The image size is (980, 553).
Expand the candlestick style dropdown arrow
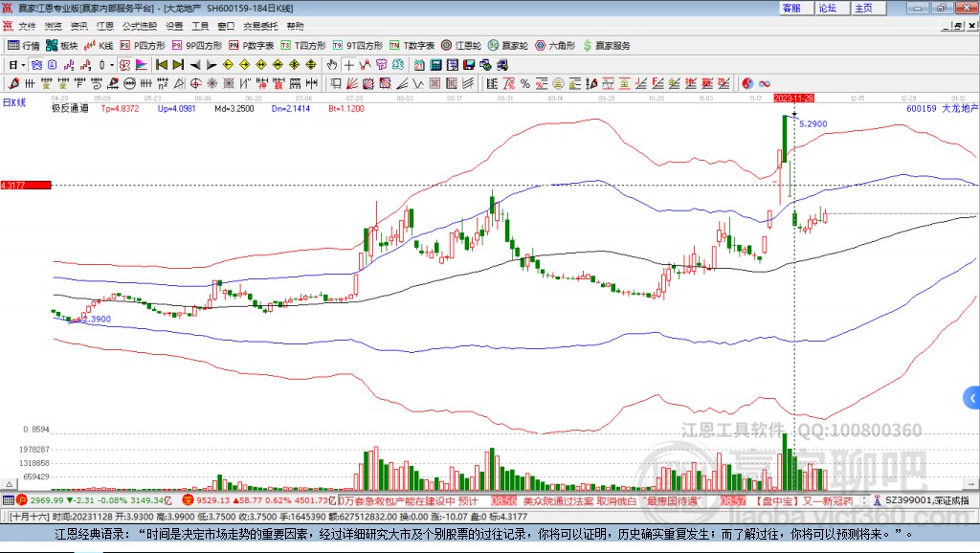coord(112,65)
